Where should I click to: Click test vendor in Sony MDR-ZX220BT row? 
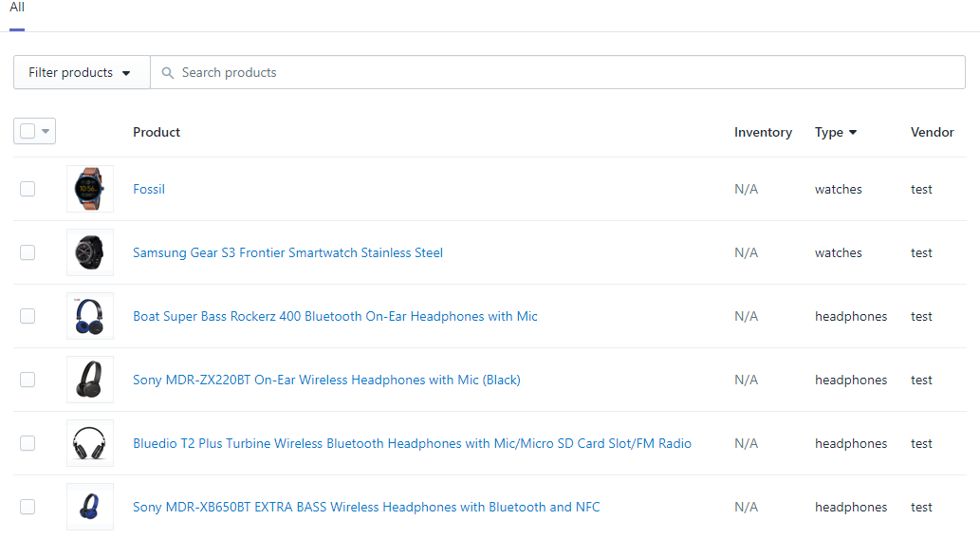click(x=921, y=381)
